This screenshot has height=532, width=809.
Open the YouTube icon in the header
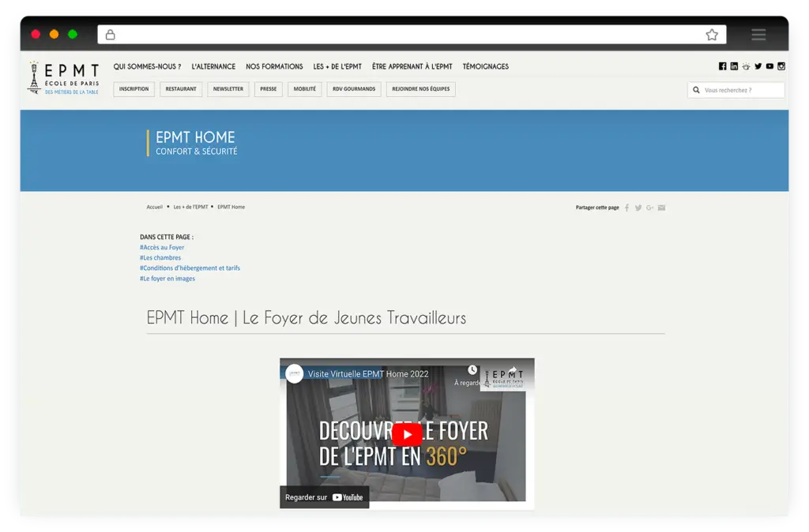pyautogui.click(x=769, y=66)
